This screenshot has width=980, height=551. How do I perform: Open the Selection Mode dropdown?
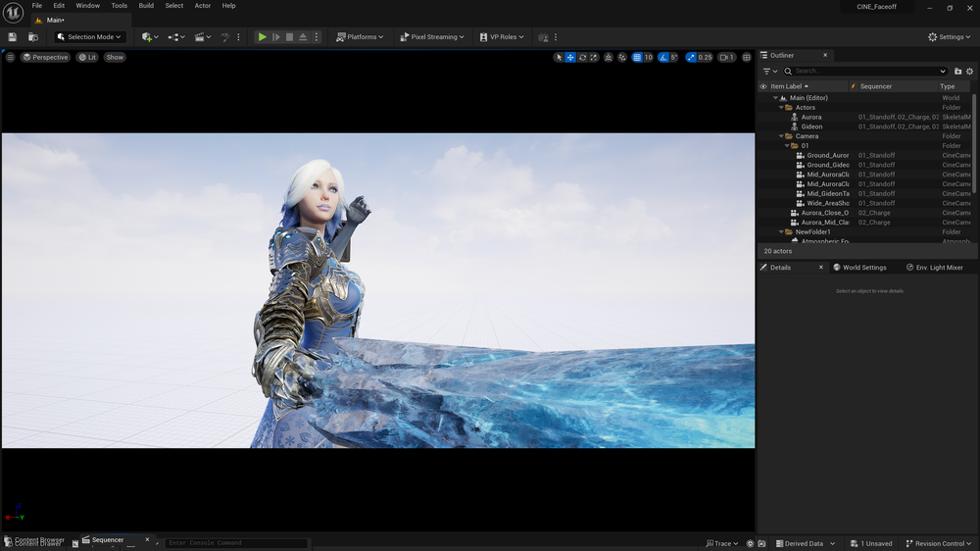tap(89, 37)
